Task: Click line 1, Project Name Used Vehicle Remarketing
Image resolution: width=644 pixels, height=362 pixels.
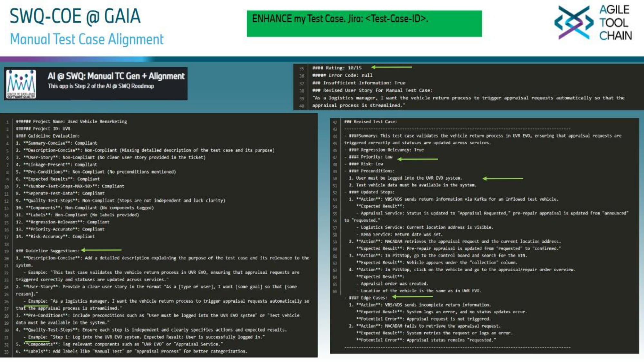Action: tap(71, 122)
